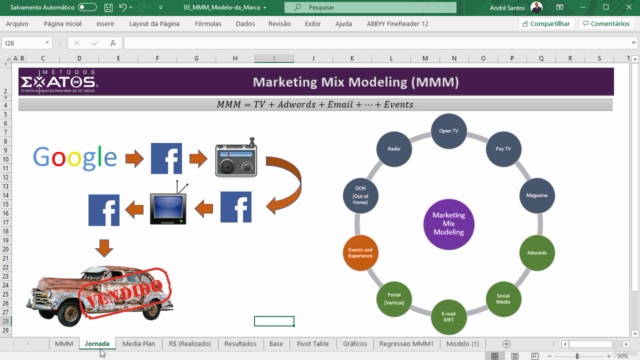The height and width of the screenshot is (360, 640).
Task: Select the radio picture
Action: [236, 158]
